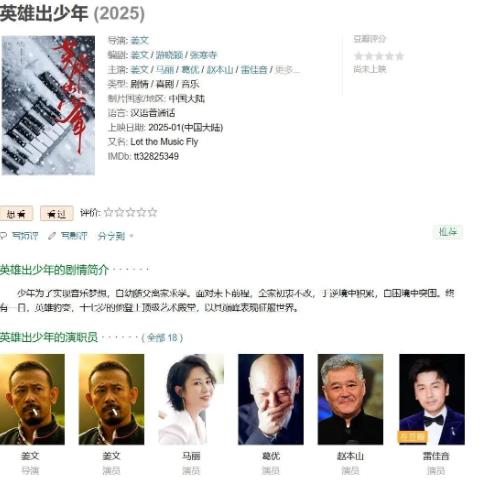Click the 赵本山 name under photo
The width and height of the screenshot is (483, 485).
[x=350, y=456]
